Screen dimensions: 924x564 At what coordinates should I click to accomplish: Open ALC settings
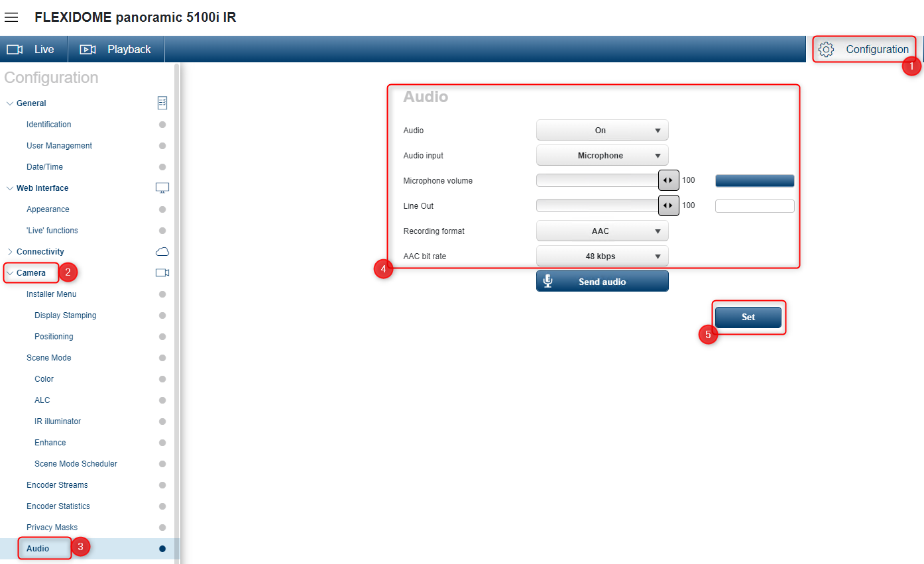42,400
